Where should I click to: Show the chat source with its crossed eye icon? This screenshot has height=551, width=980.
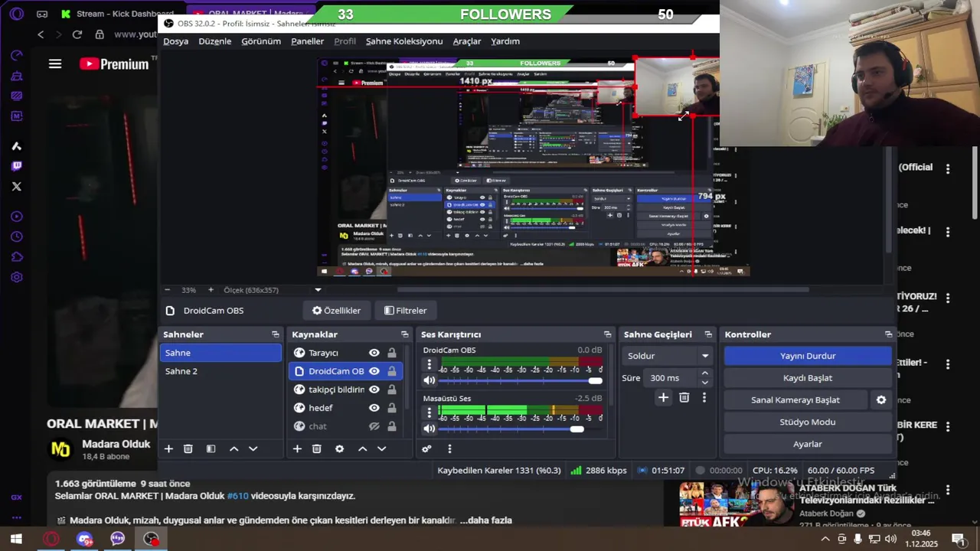(374, 426)
